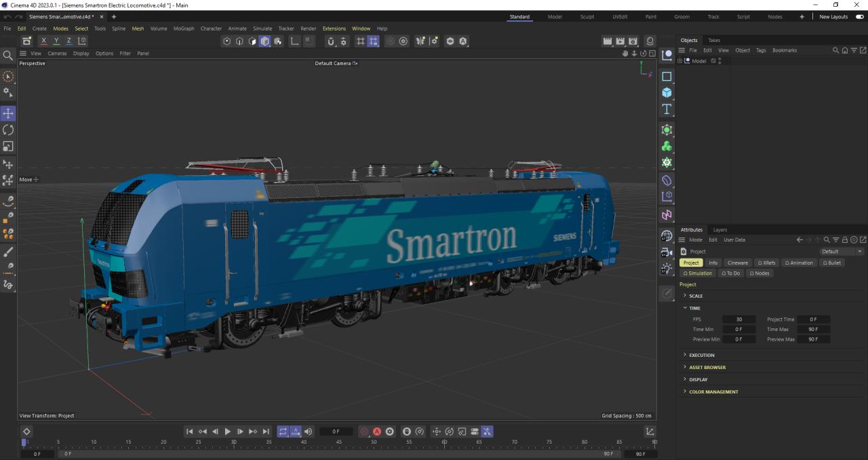Click the Text spline tool icon
This screenshot has height=460, width=868.
pyautogui.click(x=667, y=109)
